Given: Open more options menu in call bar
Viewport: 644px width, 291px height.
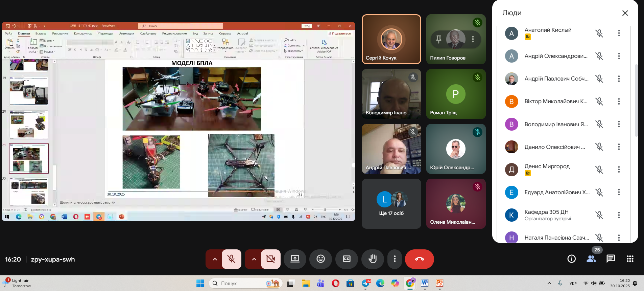Looking at the screenshot, I should [395, 259].
